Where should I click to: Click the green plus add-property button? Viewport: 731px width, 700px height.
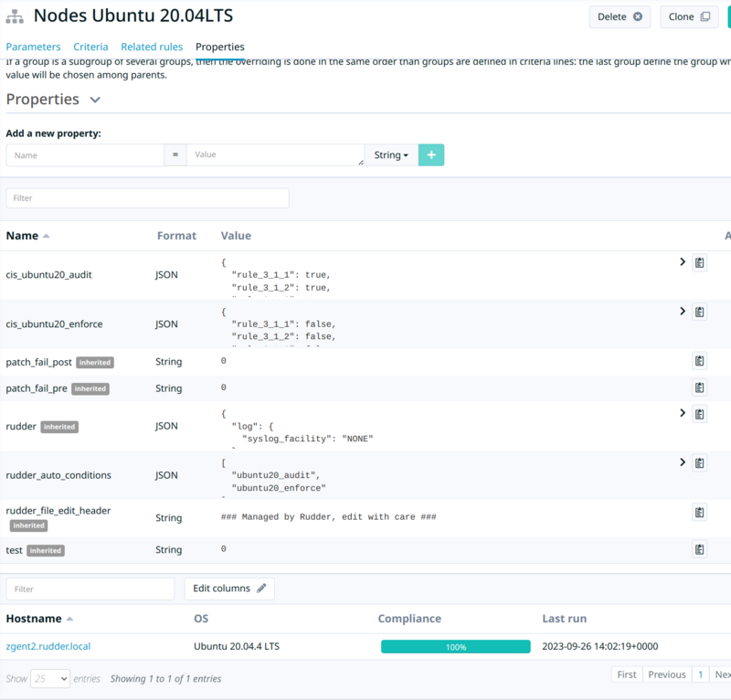click(x=431, y=154)
